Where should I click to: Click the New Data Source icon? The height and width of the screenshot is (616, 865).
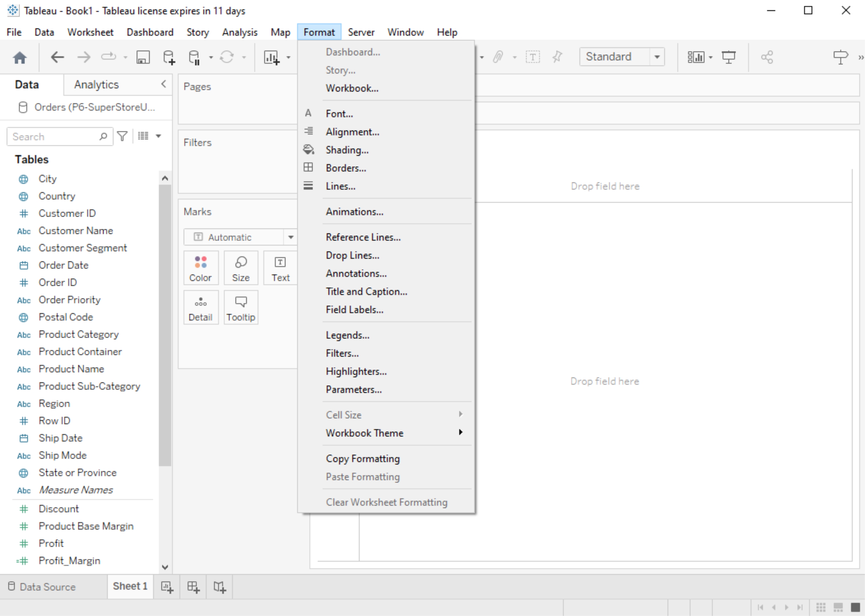[169, 57]
